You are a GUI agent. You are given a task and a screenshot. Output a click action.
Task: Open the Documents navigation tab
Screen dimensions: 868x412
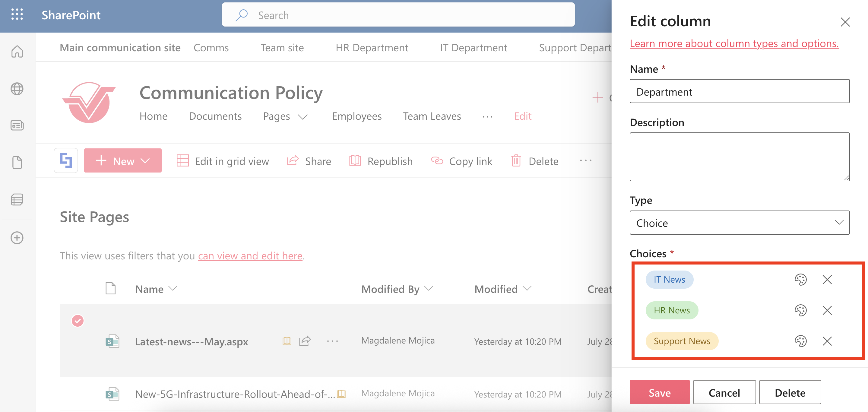coord(215,116)
